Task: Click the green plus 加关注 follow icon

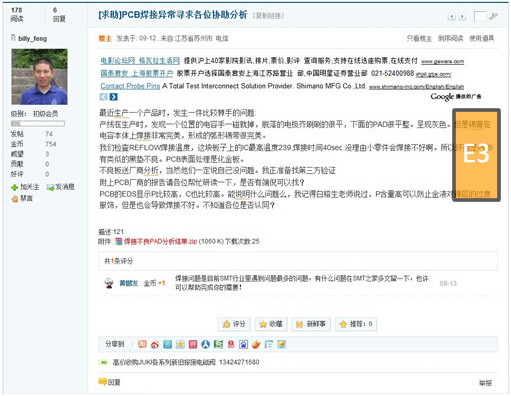Action: click(x=15, y=187)
